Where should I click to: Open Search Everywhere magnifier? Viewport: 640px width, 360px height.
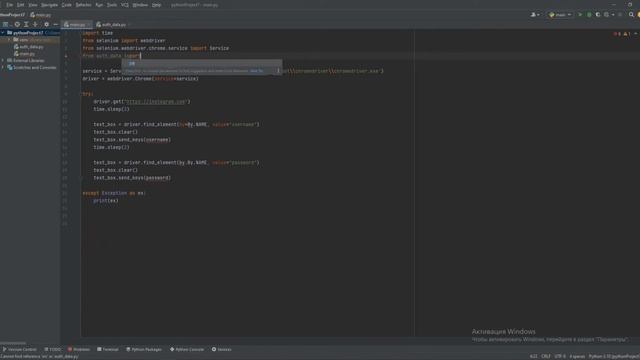pyautogui.click(x=631, y=15)
